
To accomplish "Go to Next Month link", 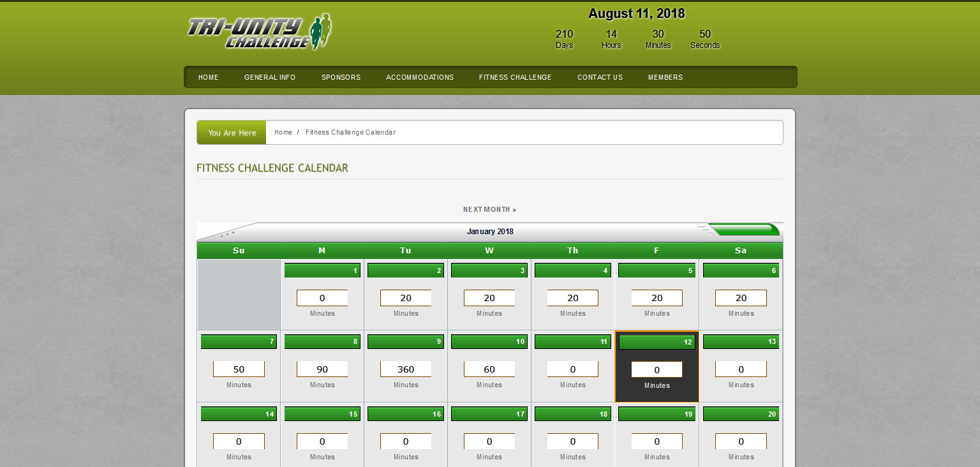I will click(489, 209).
